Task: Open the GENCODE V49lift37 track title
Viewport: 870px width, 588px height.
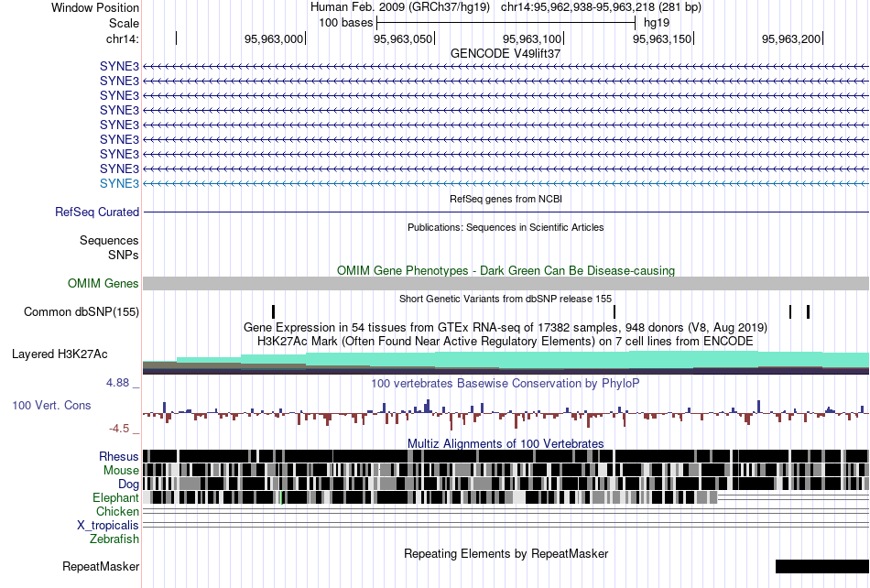Action: (x=506, y=53)
